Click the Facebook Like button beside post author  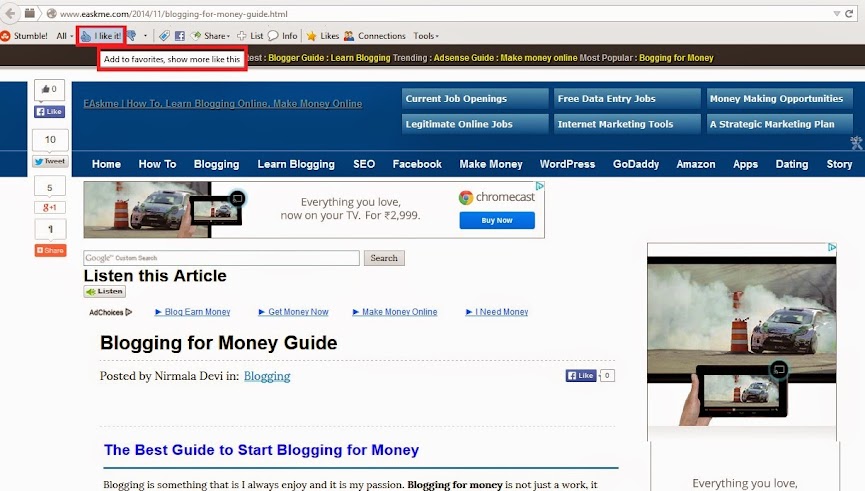(581, 376)
